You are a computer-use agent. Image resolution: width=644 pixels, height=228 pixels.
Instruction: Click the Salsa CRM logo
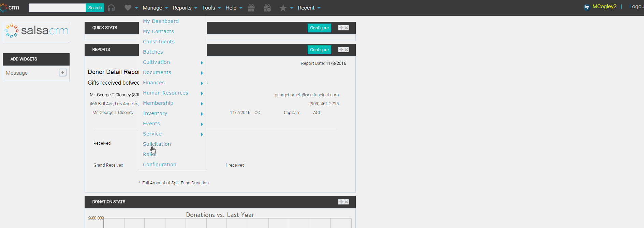[36, 31]
